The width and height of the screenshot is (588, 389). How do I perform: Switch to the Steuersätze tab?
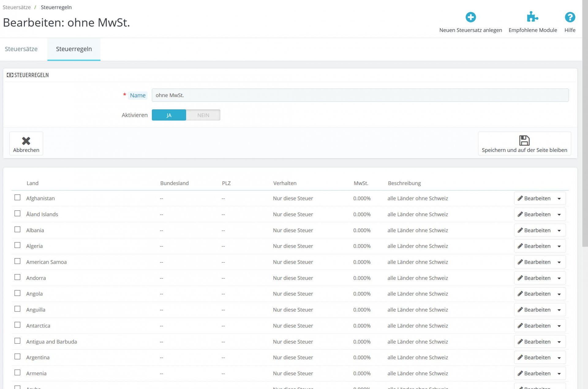21,49
